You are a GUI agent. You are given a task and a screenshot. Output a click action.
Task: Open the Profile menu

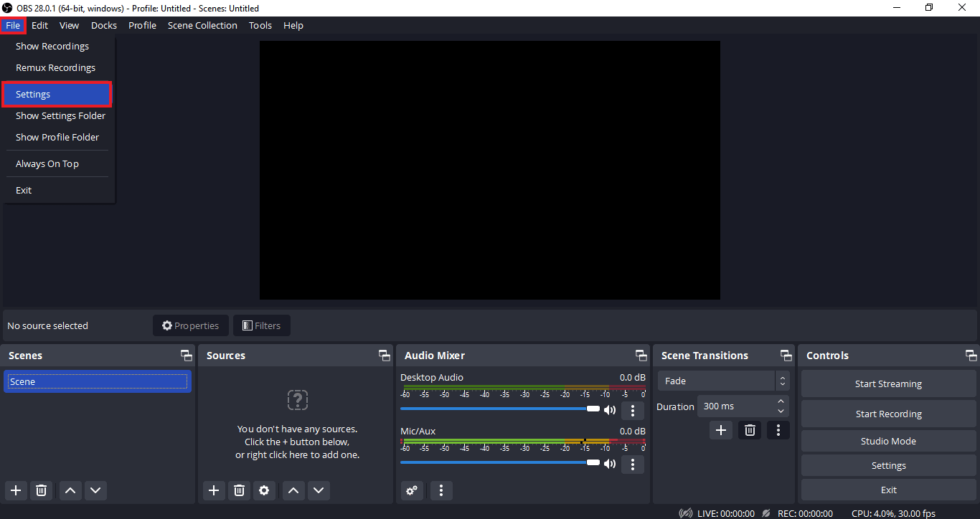tap(142, 25)
